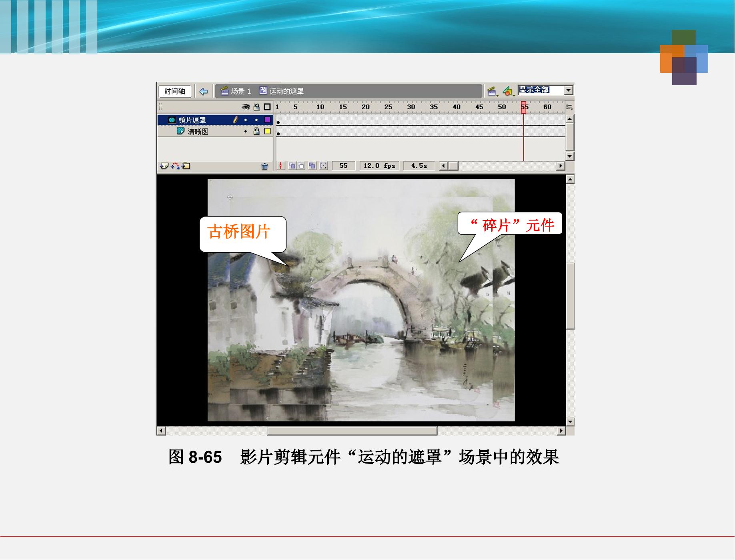The width and height of the screenshot is (735, 560).
Task: Click the current frame number 55 box
Action: [x=343, y=166]
